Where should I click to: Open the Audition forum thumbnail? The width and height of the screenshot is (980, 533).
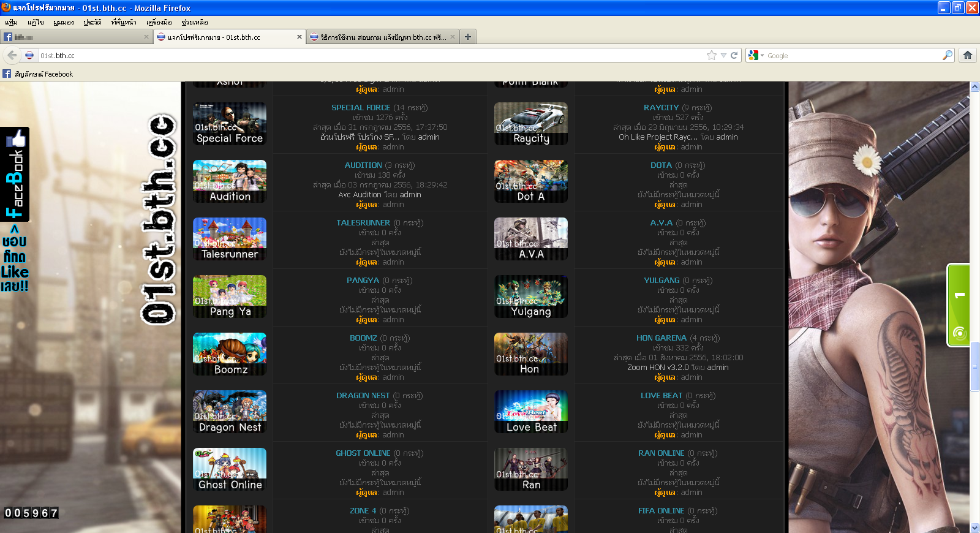(230, 181)
